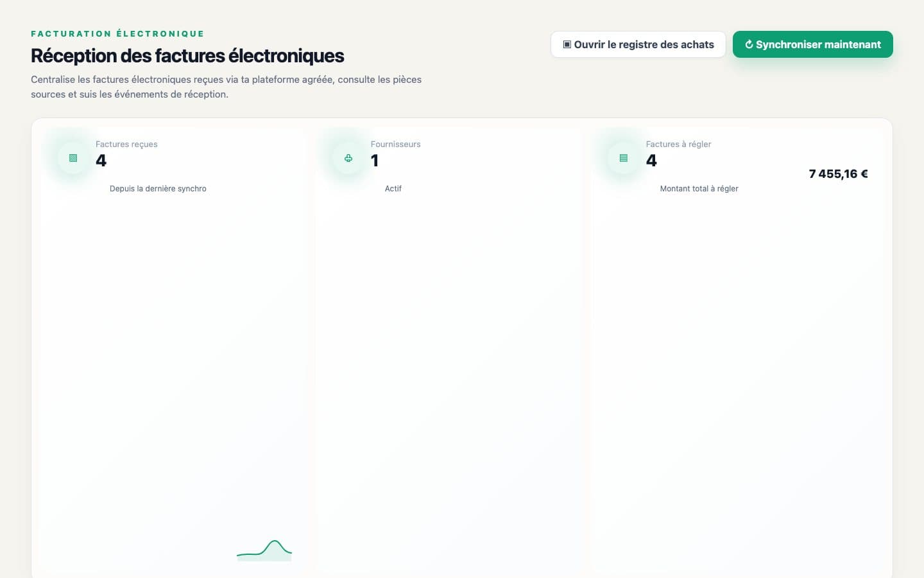Click the Fournisseurs label
This screenshot has width=924, height=578.
click(x=395, y=144)
